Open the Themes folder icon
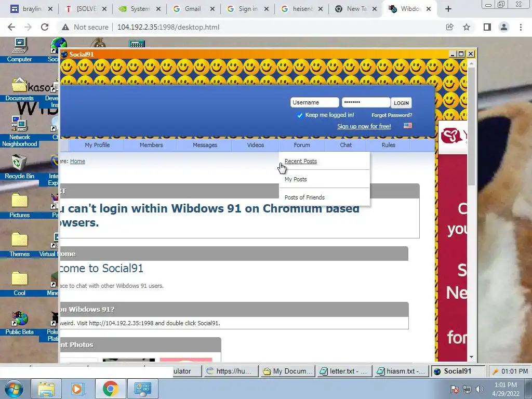532x399 pixels. click(x=19, y=245)
